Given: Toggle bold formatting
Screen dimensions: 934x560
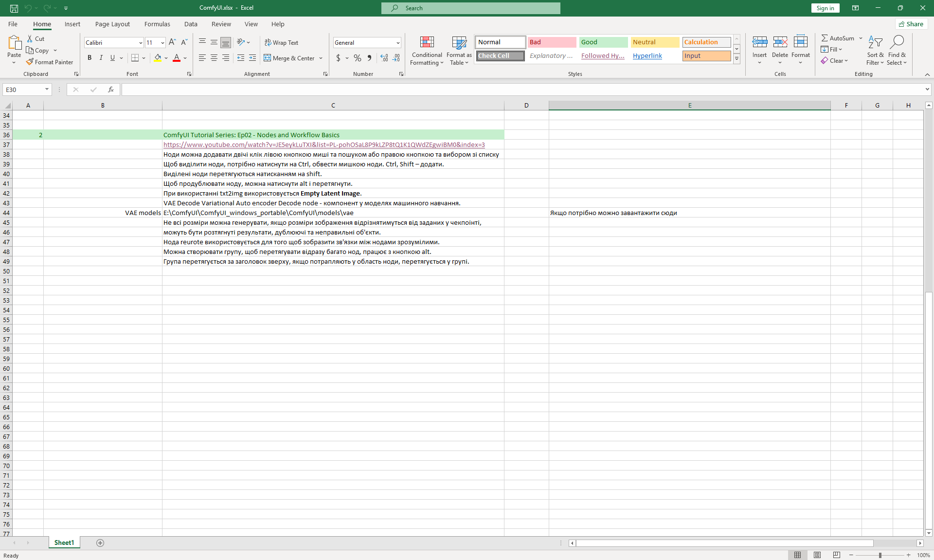Looking at the screenshot, I should 90,58.
